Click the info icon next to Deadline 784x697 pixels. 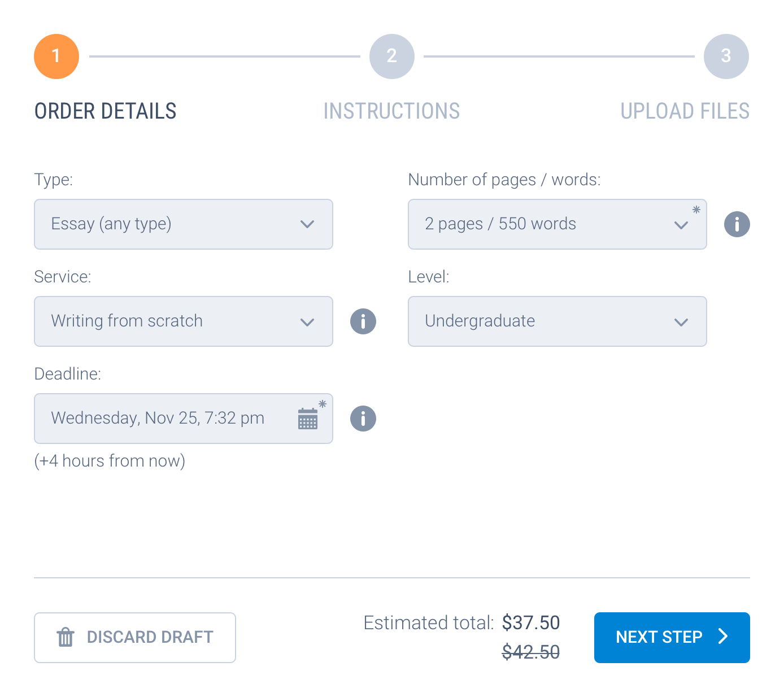(x=363, y=419)
